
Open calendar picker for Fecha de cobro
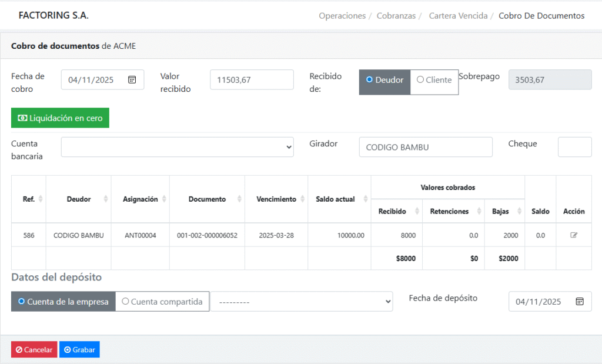tap(132, 80)
